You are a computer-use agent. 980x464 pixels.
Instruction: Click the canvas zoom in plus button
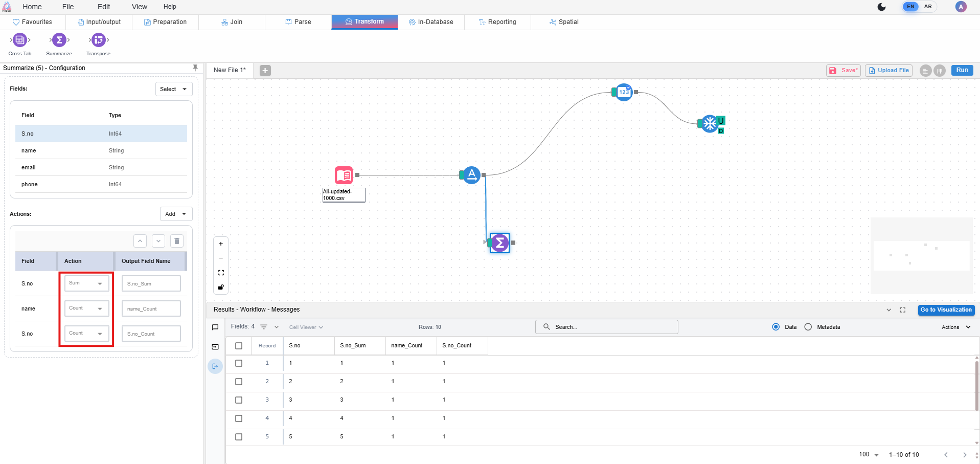(221, 244)
